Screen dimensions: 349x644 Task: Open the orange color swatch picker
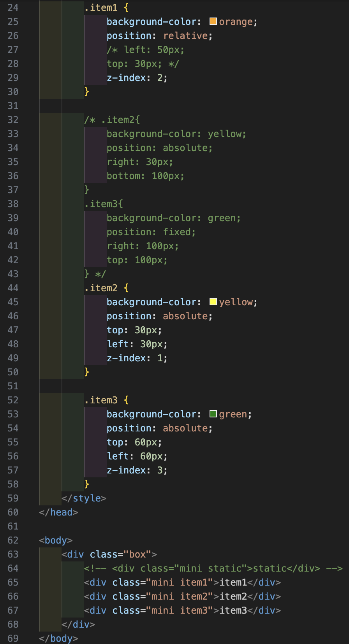coord(213,21)
